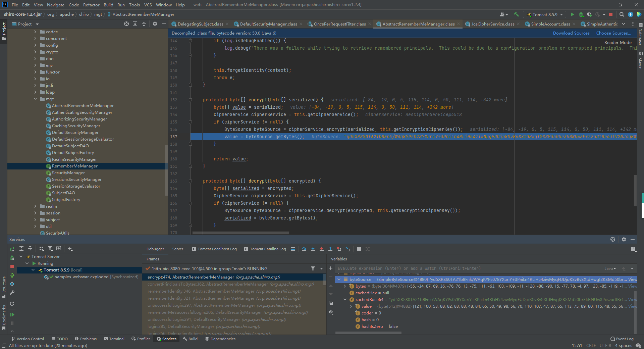Open Problems tool window button
This screenshot has width=644, height=349.
point(86,339)
